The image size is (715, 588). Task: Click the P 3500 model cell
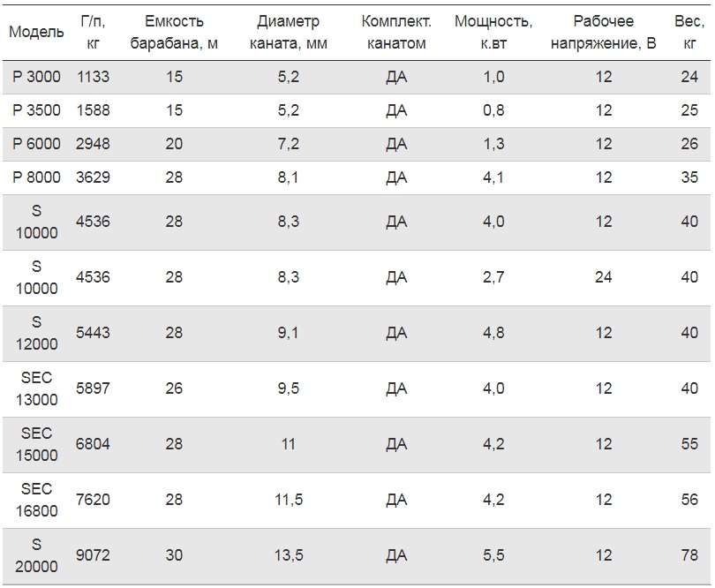36,110
